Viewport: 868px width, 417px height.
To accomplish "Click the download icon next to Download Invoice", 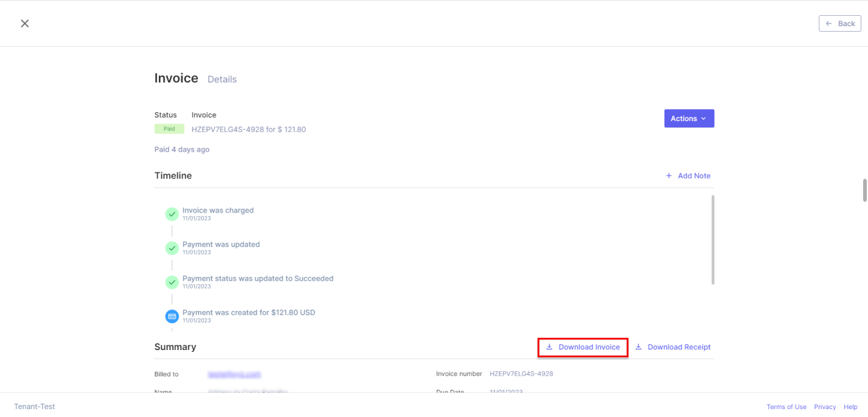I will (549, 347).
